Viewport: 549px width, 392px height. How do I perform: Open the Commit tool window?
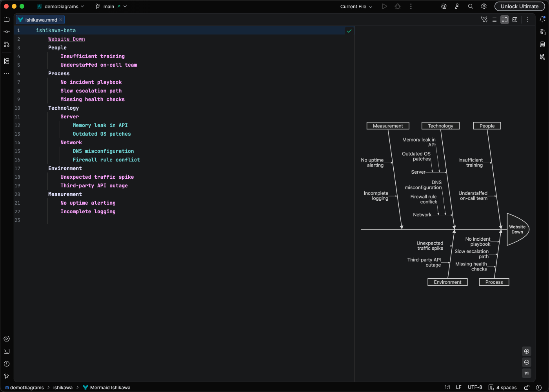pyautogui.click(x=6, y=32)
